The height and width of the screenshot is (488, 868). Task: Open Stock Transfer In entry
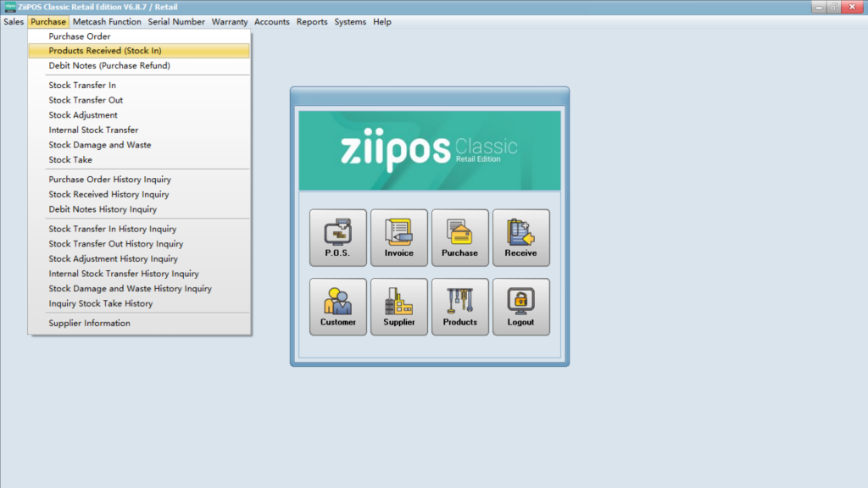click(82, 86)
